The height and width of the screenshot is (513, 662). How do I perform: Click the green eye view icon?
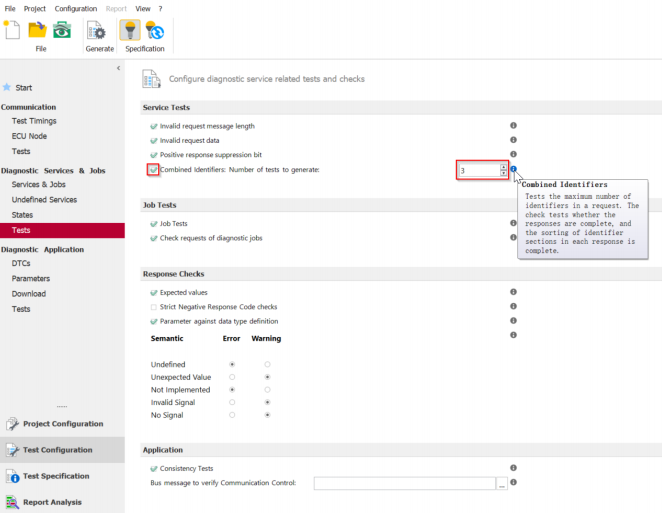pyautogui.click(x=62, y=30)
